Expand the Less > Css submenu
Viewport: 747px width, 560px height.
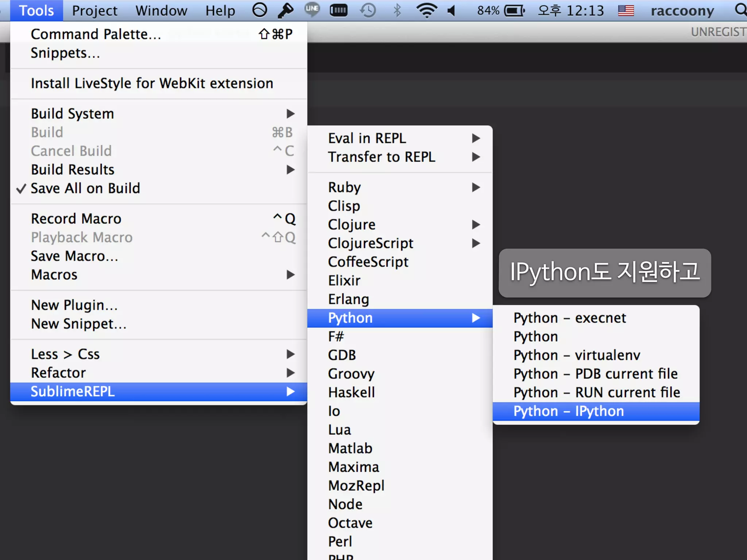(x=159, y=354)
